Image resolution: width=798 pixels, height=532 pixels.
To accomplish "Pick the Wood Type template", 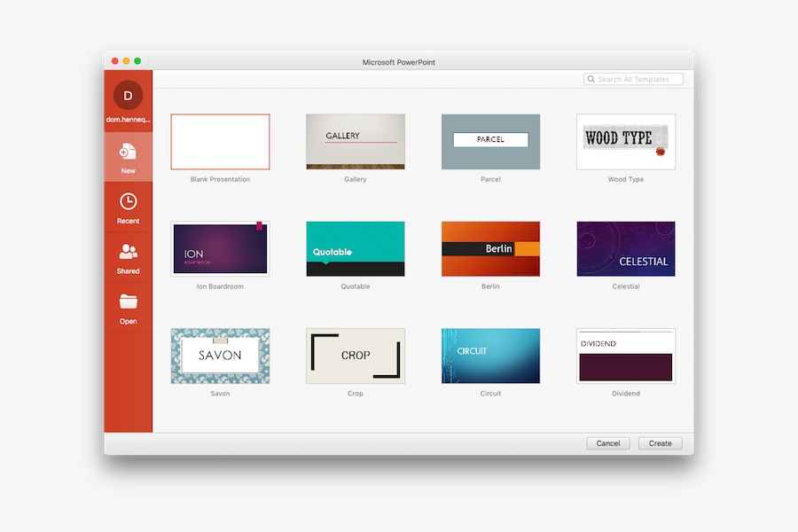I will click(x=626, y=142).
